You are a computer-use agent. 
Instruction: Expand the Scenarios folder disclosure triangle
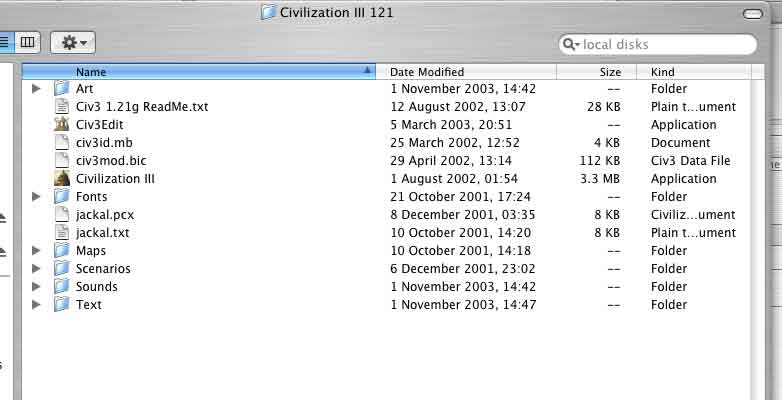point(36,268)
